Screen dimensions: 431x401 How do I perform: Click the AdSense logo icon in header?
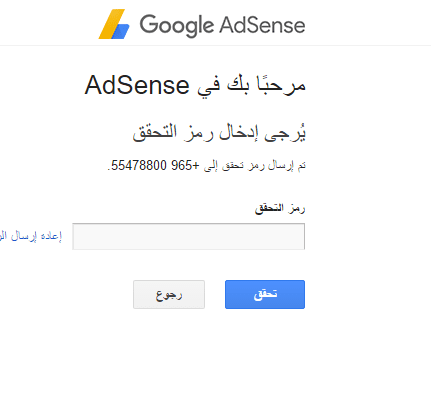pos(114,24)
